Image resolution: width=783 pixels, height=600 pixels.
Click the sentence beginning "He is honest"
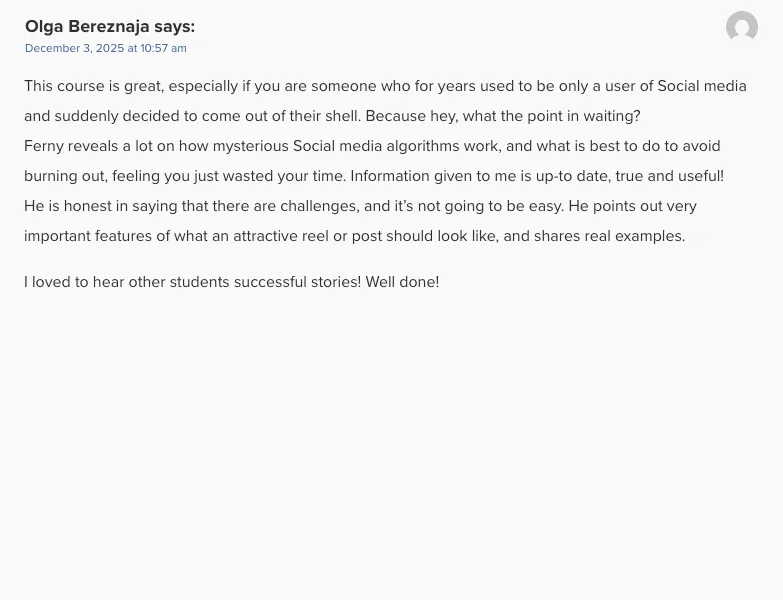pos(294,206)
